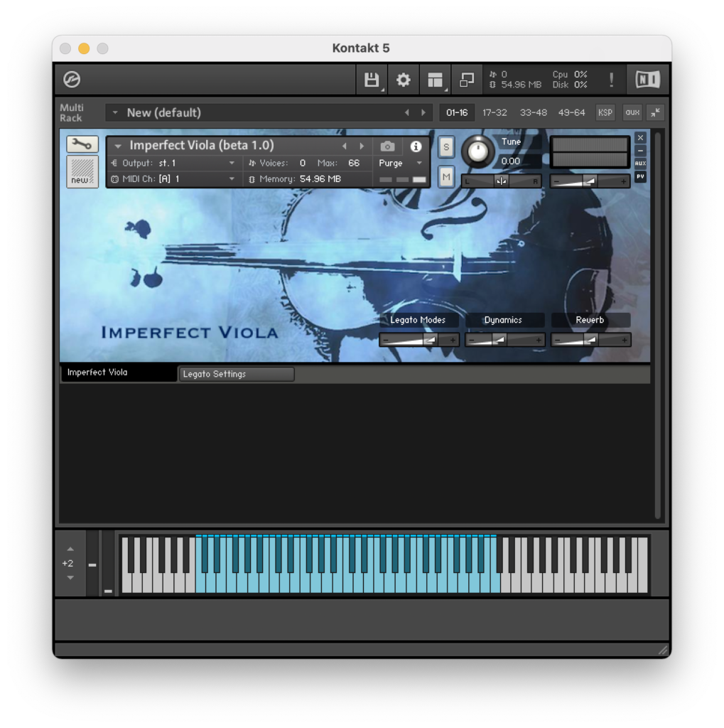Open the Purge dropdown menu

click(401, 163)
